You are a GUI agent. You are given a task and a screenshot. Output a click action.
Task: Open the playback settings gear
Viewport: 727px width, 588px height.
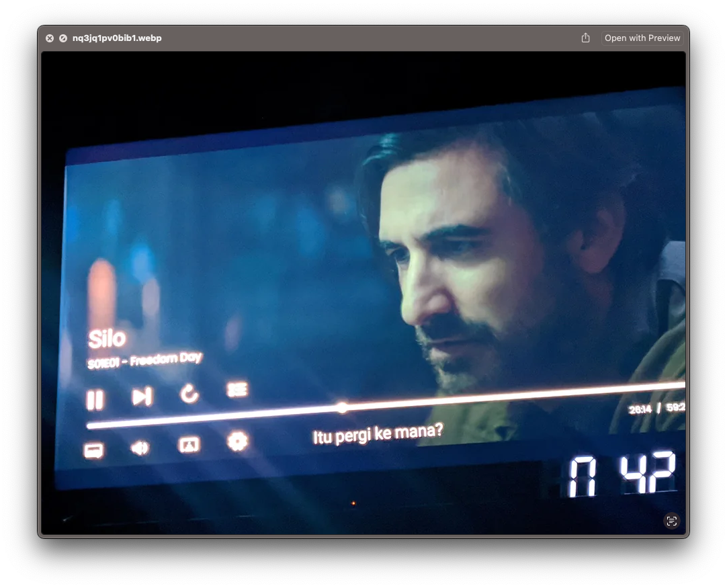point(237,442)
